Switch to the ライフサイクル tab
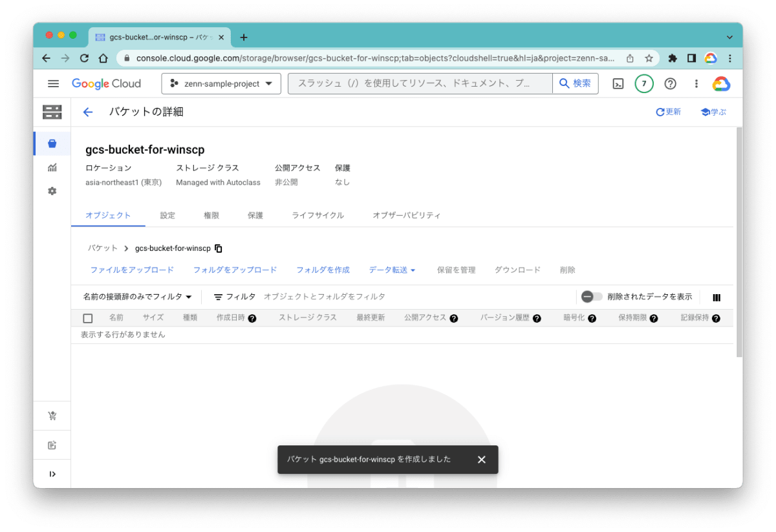776x532 pixels. 318,215
